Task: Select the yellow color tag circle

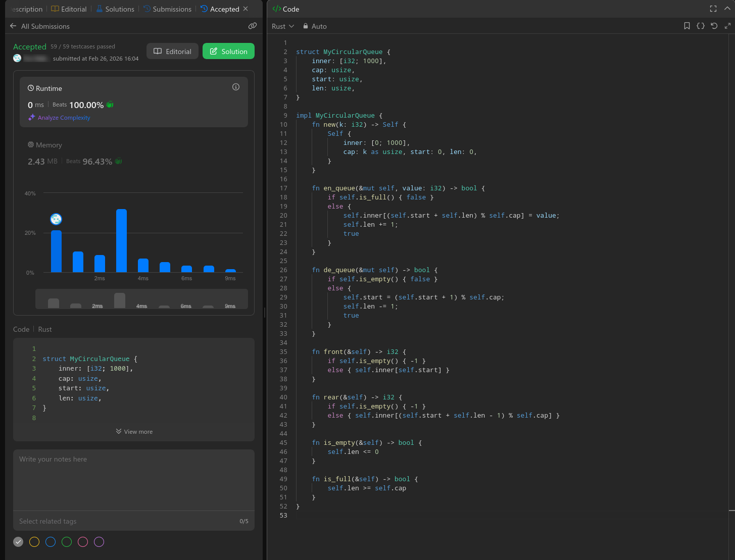Action: [x=34, y=542]
